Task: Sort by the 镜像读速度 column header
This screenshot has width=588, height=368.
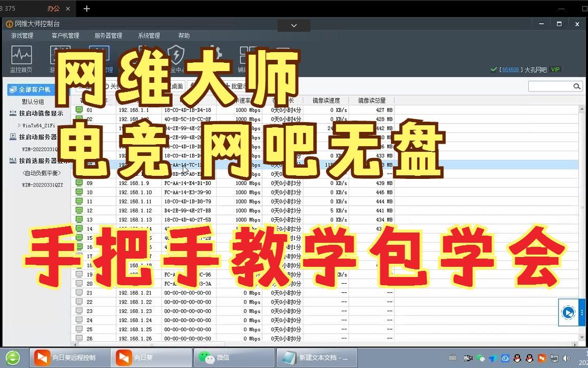Action: (326, 100)
